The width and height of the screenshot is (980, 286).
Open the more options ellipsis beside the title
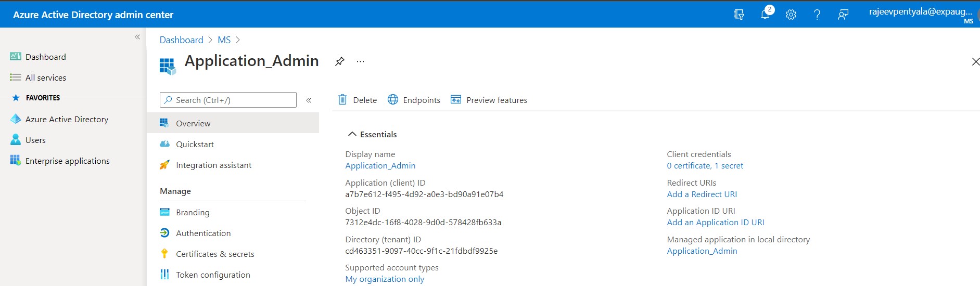click(360, 61)
